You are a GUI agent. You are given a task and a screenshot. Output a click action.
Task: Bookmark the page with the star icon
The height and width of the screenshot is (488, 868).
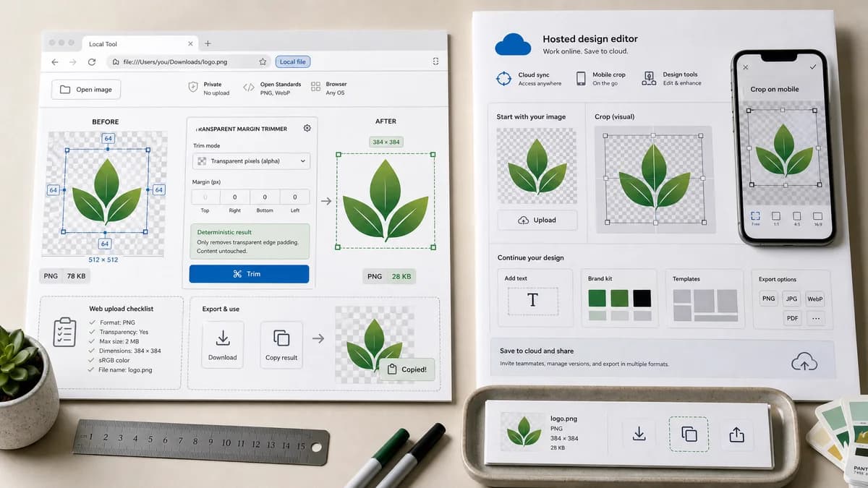(263, 62)
